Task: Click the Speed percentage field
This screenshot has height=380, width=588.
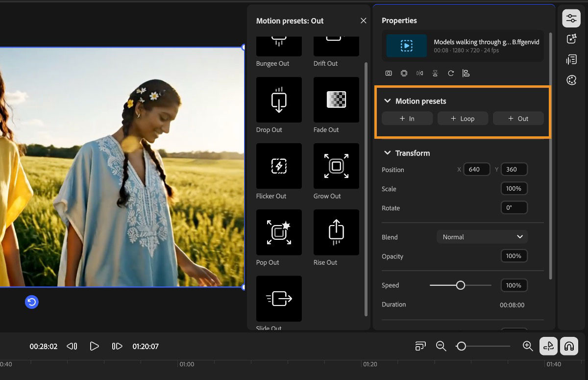Action: point(514,285)
